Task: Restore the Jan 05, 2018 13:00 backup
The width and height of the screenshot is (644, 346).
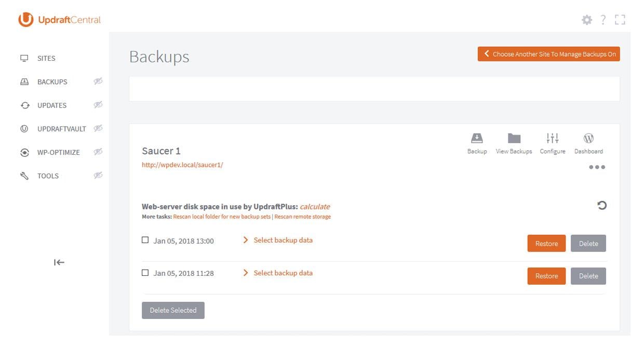Action: click(x=546, y=243)
